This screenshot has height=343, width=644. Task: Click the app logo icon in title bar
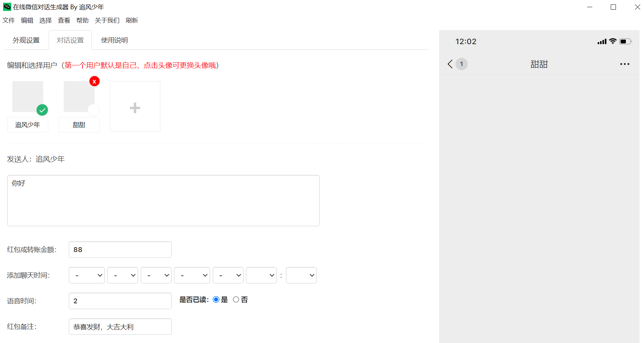(7, 7)
